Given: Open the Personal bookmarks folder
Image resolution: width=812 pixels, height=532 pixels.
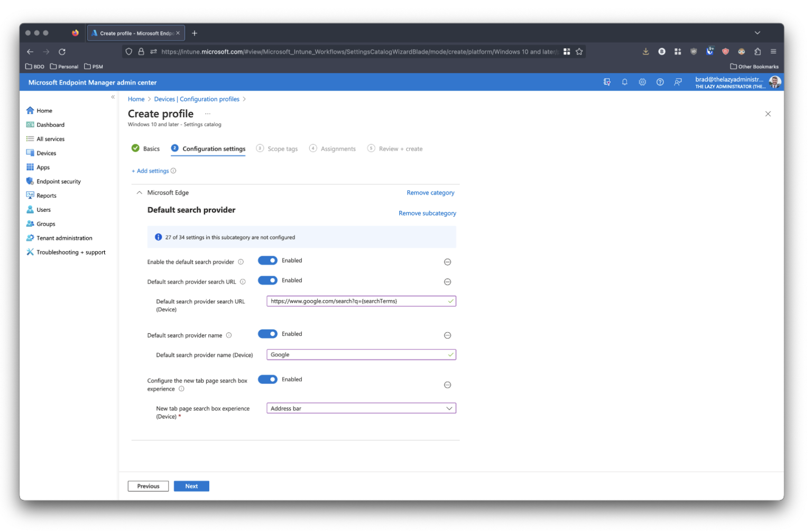Looking at the screenshot, I should pyautogui.click(x=64, y=67).
